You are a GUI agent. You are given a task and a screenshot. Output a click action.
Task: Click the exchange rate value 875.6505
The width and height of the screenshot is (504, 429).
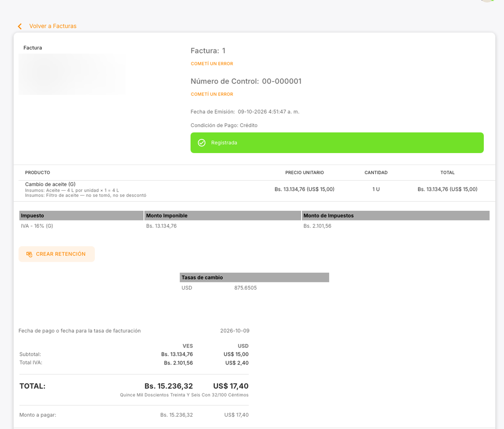[x=245, y=288]
